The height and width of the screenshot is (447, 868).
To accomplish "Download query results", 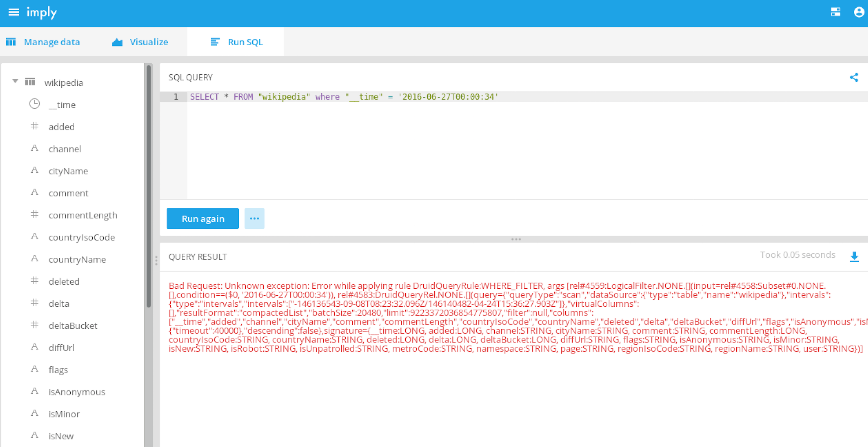I will pyautogui.click(x=854, y=257).
